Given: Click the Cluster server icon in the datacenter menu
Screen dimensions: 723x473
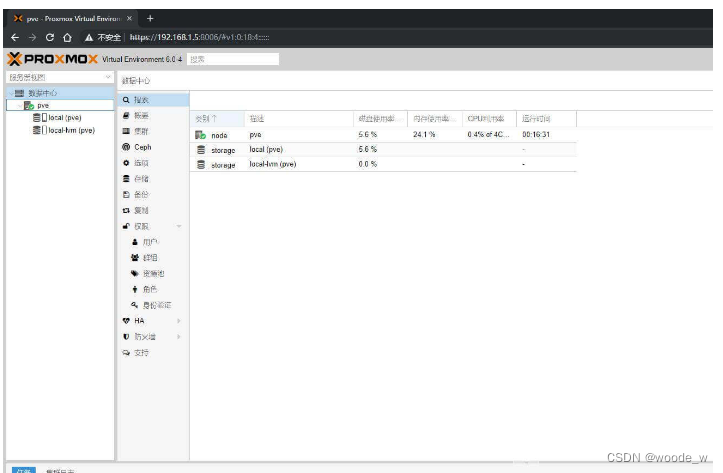Looking at the screenshot, I should [126, 131].
